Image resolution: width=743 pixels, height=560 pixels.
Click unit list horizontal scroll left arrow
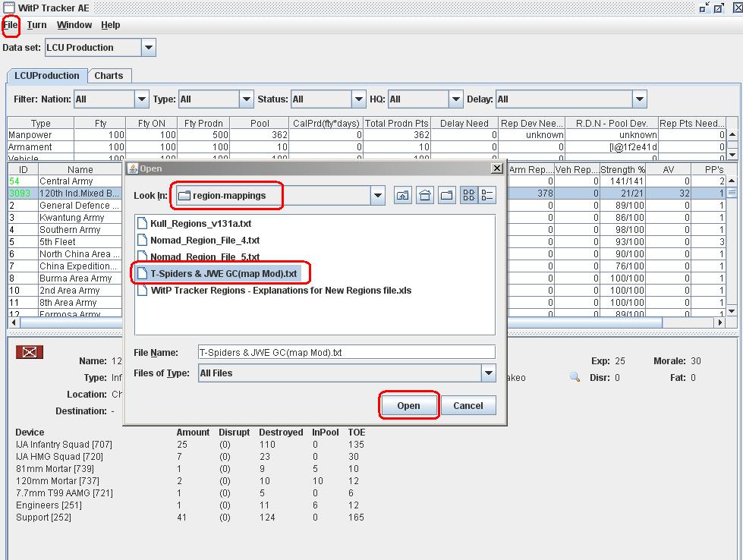tap(14, 322)
